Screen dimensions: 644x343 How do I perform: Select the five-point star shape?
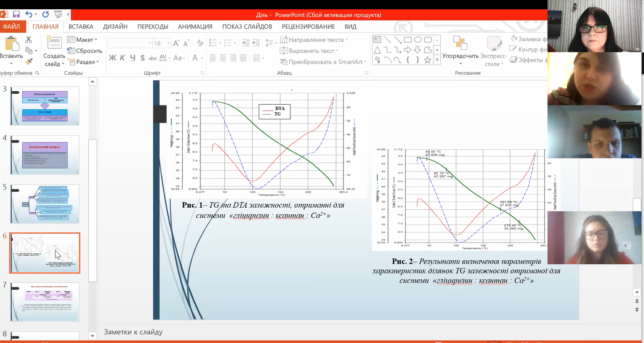point(428,60)
